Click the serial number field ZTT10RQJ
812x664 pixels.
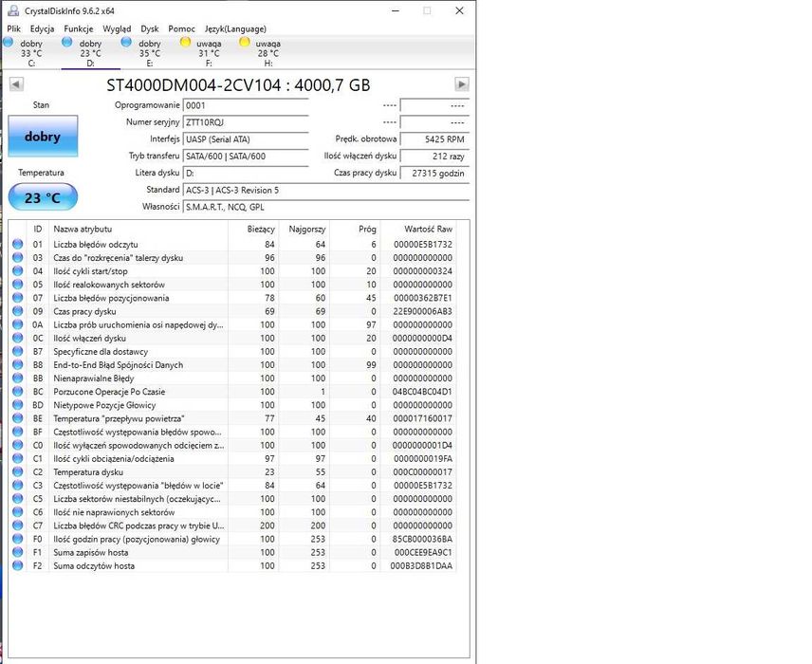click(246, 122)
